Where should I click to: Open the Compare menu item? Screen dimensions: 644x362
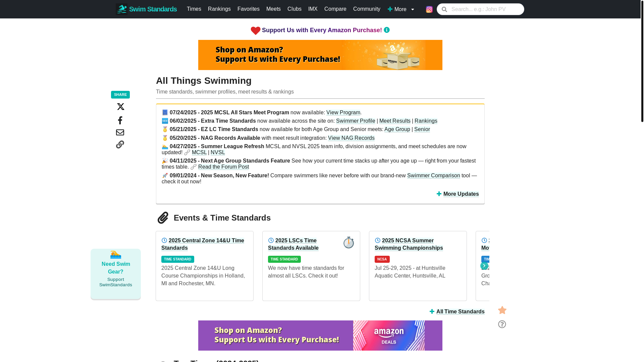(335, 9)
